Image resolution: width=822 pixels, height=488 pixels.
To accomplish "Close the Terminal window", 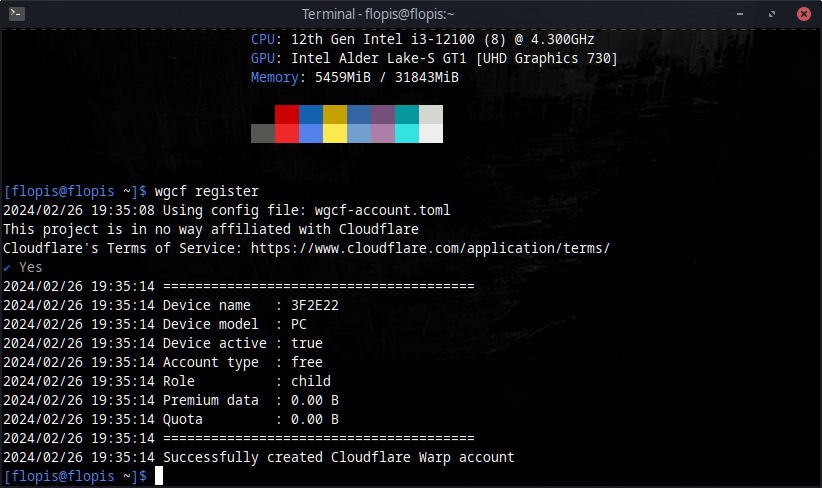I will tap(803, 14).
